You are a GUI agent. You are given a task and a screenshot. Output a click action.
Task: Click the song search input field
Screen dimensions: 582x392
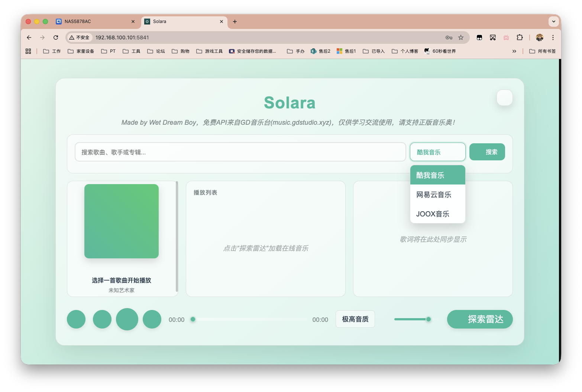[x=240, y=152]
